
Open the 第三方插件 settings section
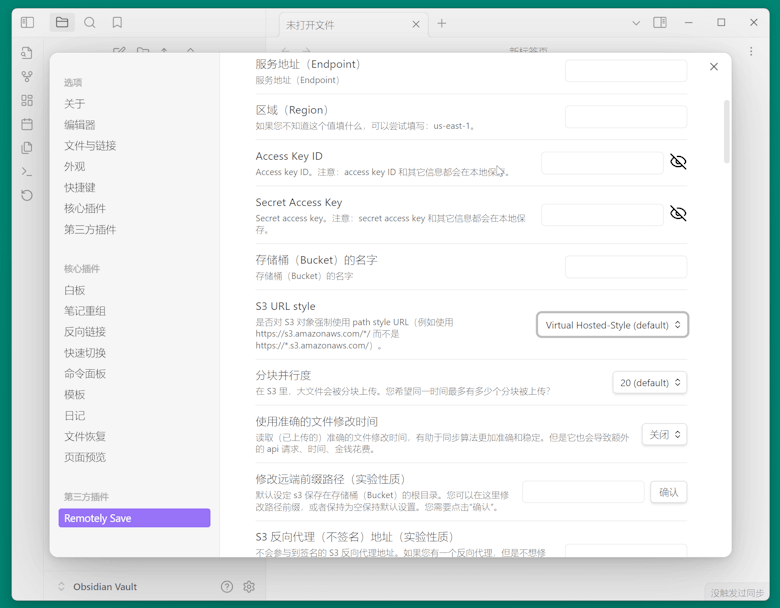coord(90,230)
